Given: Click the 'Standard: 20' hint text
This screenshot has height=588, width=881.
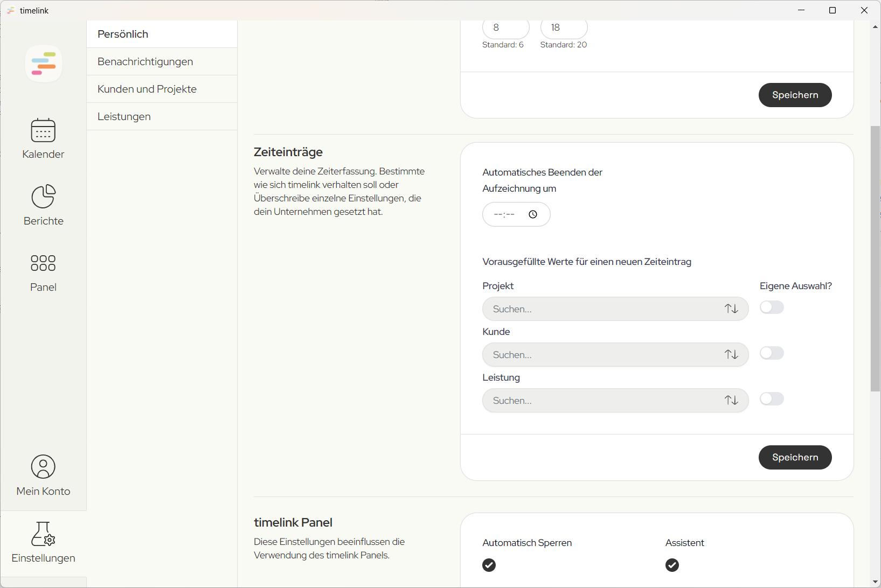Looking at the screenshot, I should 564,45.
